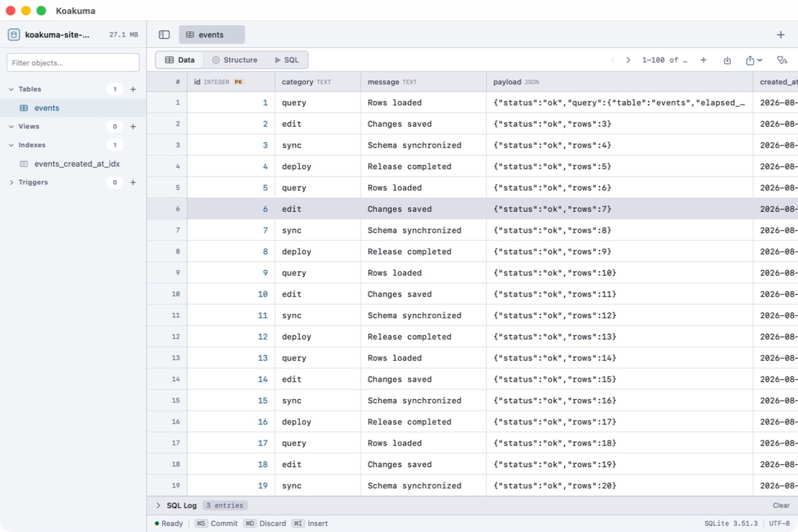The image size is (798, 532).
Task: Click the 'Schema synchronized' cell in row 3
Action: point(423,145)
